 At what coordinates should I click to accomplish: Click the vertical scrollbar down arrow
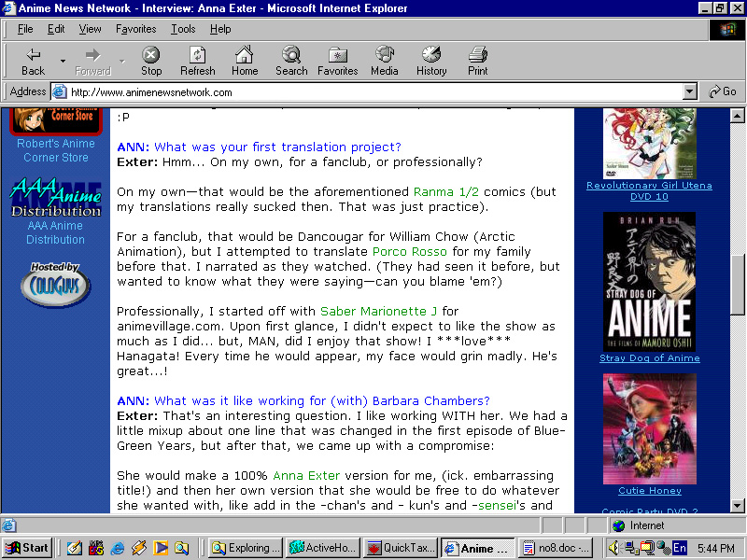click(737, 506)
